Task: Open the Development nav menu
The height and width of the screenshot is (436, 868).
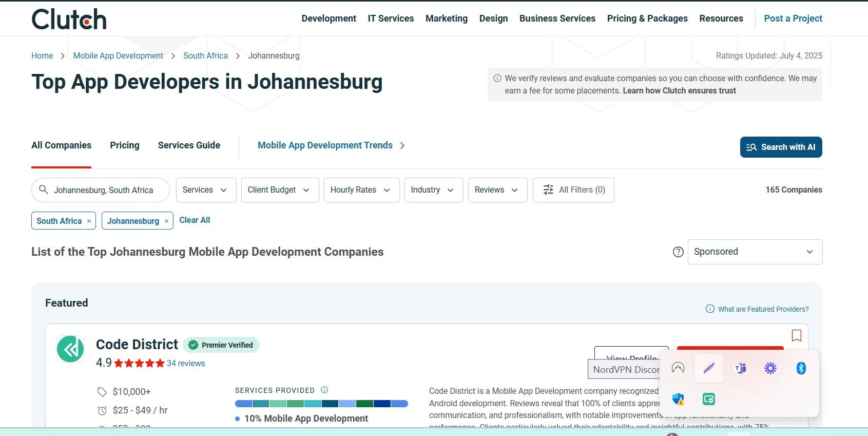Action: pos(329,18)
